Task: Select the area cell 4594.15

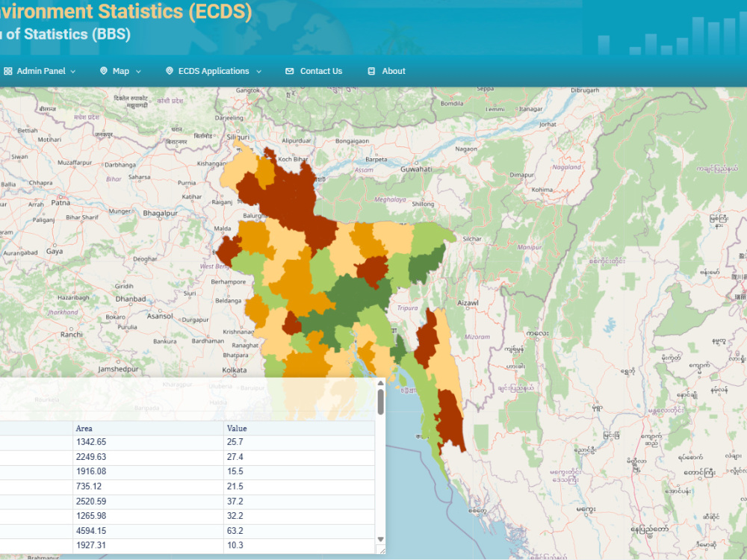Action: (x=148, y=531)
